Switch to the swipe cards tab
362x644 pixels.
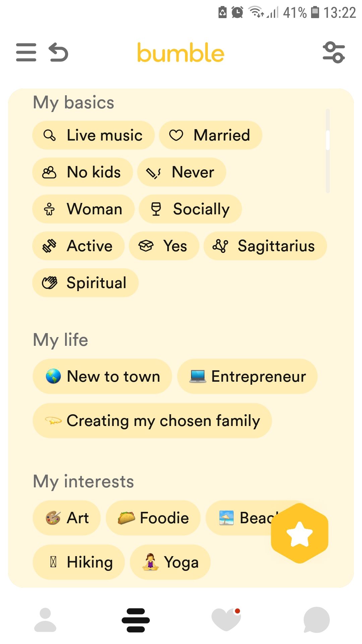tap(136, 620)
